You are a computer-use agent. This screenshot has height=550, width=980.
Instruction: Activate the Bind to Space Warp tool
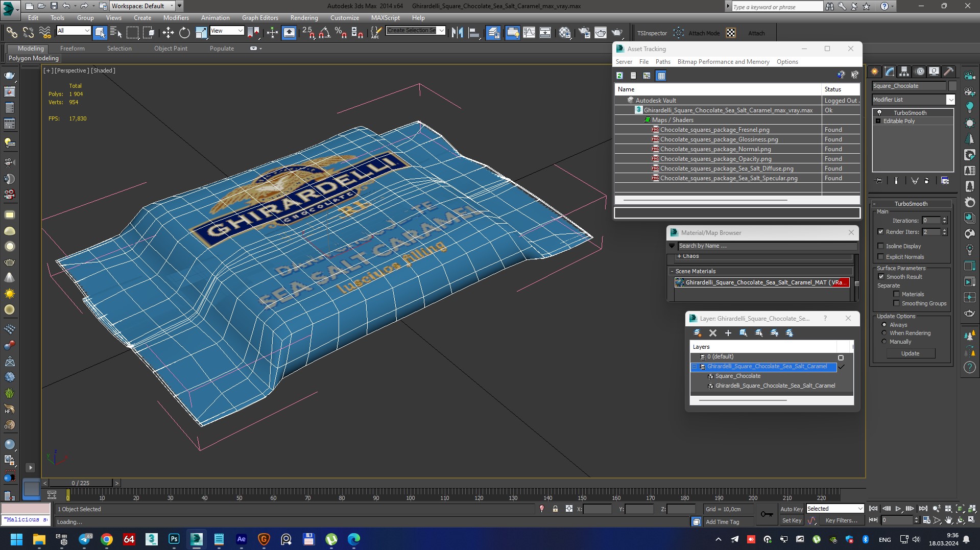tap(45, 33)
